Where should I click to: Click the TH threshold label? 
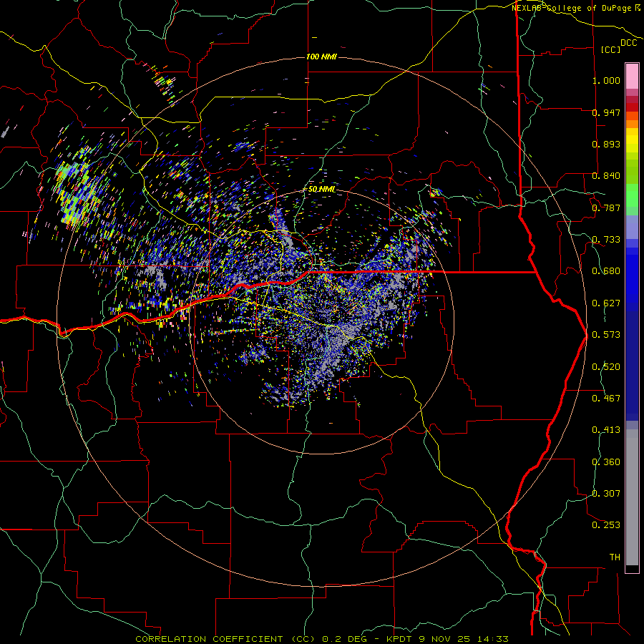(x=615, y=557)
